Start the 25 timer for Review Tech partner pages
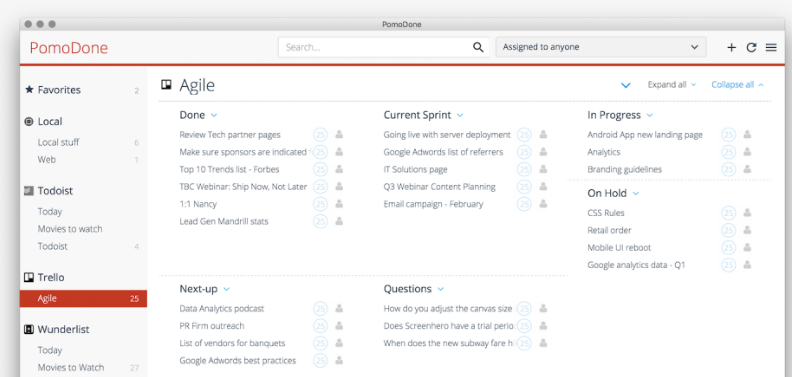 click(x=320, y=135)
